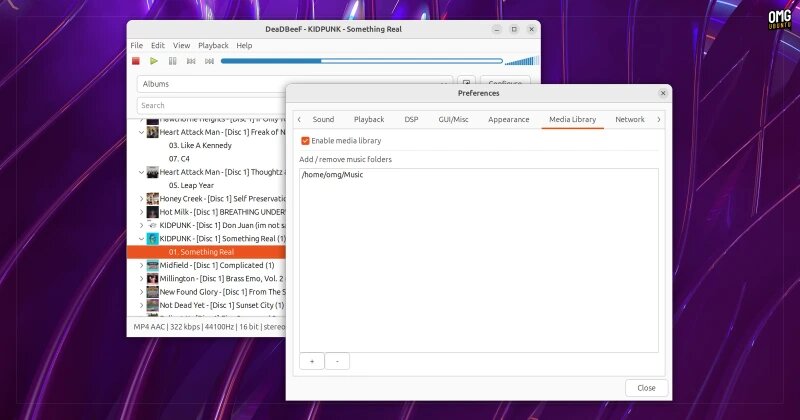Focus the Search field in the library

click(212, 106)
